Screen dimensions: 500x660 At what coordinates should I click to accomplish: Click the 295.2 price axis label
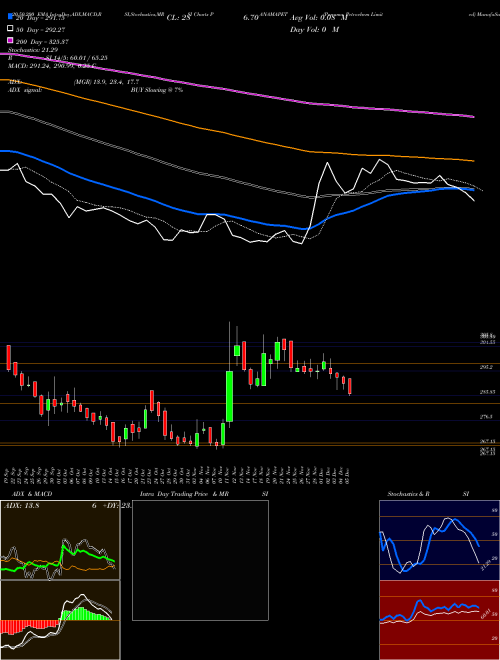tap(486, 367)
